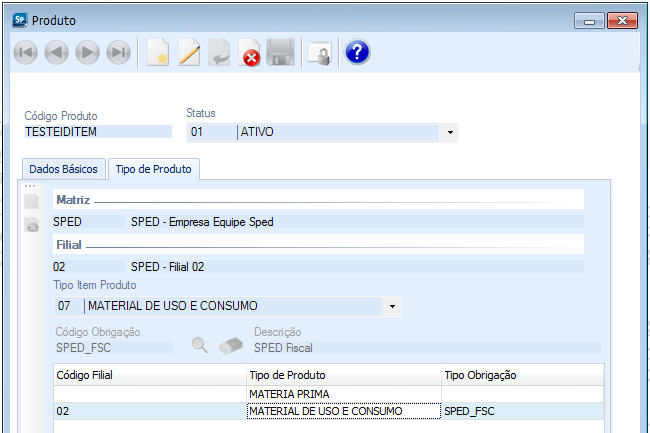Search Código Obrigação with magnifier icon
Image resolution: width=650 pixels, height=433 pixels.
point(200,345)
